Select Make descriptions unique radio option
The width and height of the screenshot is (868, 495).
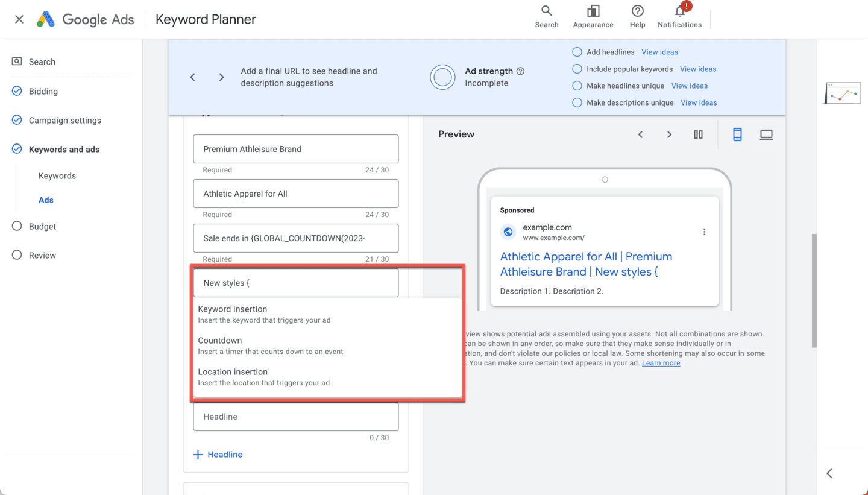(x=577, y=102)
